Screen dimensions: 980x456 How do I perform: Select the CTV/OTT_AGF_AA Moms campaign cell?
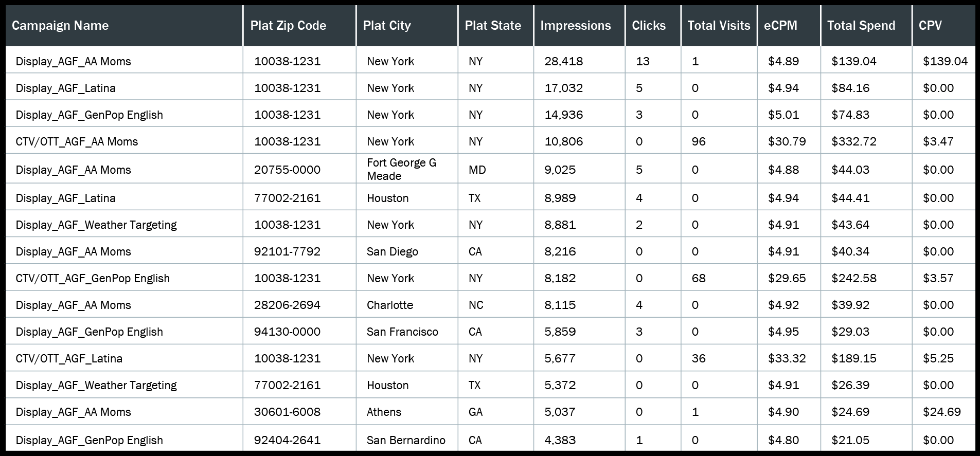(x=77, y=141)
